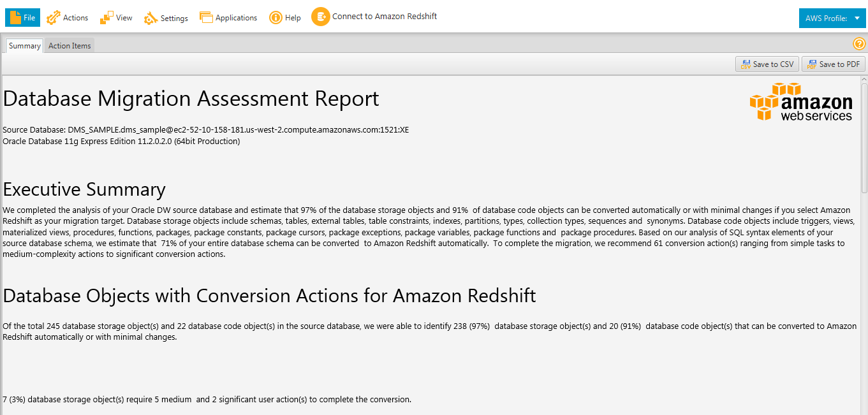Open the Applications menu

coord(228,18)
